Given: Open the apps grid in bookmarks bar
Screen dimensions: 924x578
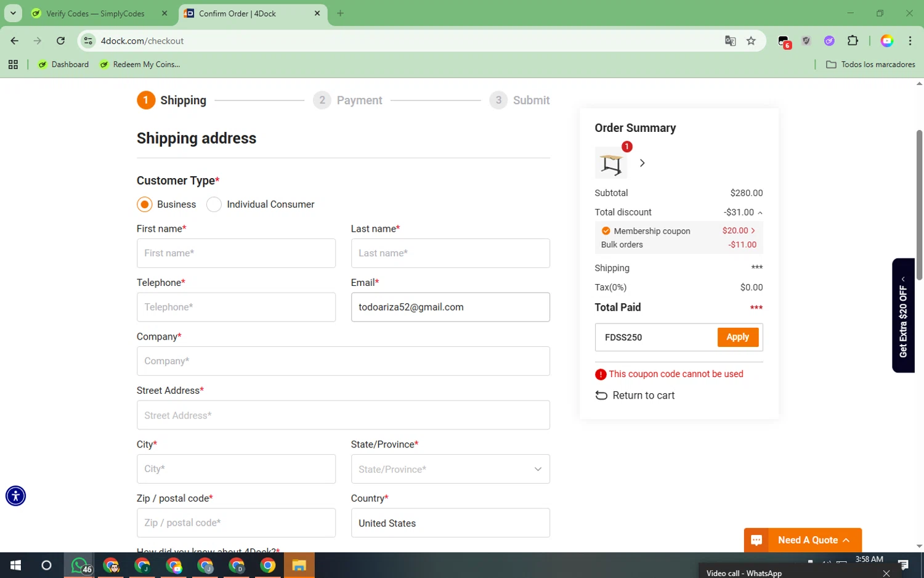Looking at the screenshot, I should [13, 64].
